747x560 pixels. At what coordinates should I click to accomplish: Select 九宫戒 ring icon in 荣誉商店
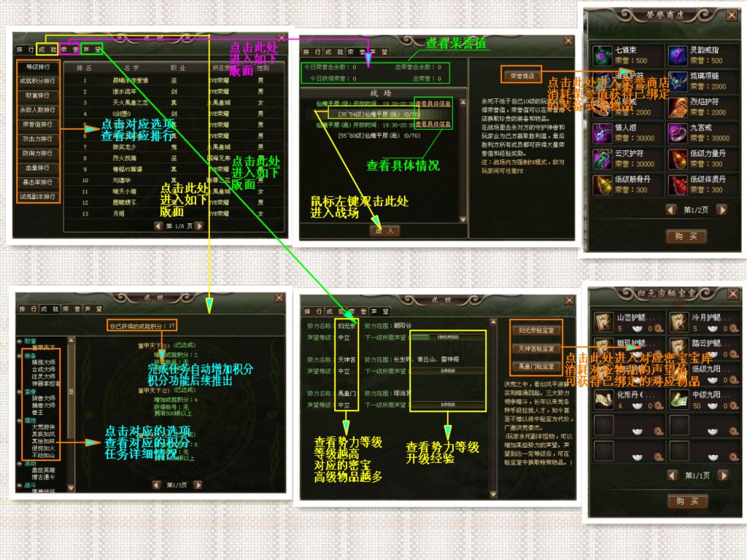point(677,133)
